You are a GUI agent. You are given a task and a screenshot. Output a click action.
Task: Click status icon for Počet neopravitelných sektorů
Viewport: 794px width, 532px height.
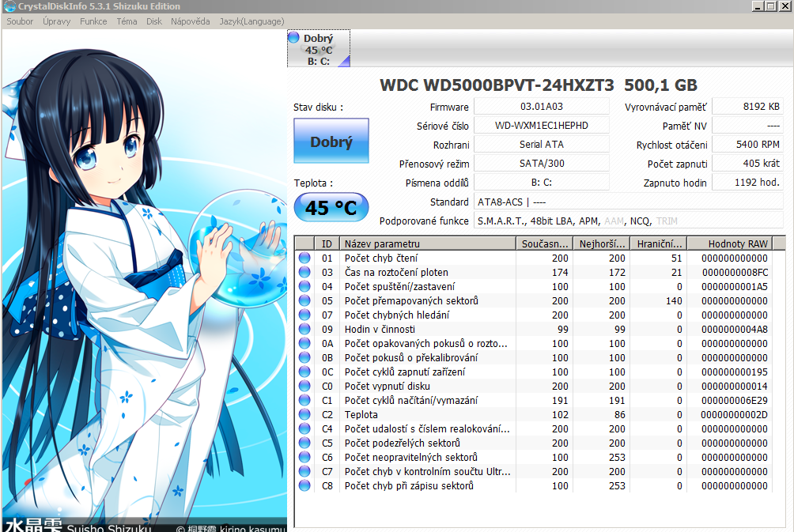[304, 457]
